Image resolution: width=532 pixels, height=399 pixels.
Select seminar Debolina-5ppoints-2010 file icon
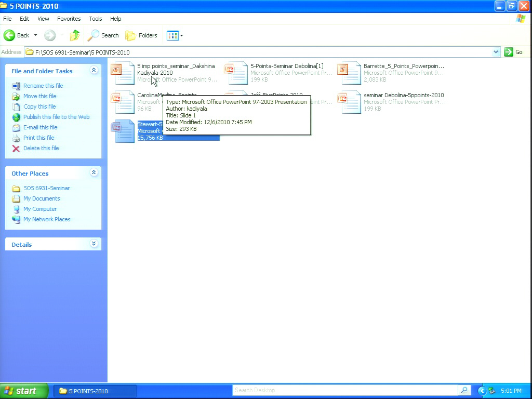click(x=349, y=102)
